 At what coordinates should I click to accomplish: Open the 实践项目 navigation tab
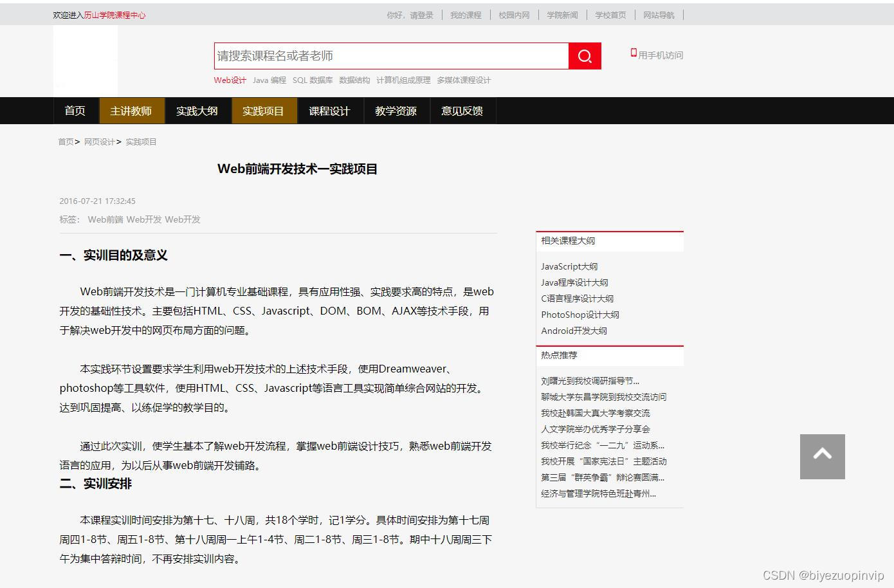(x=263, y=111)
